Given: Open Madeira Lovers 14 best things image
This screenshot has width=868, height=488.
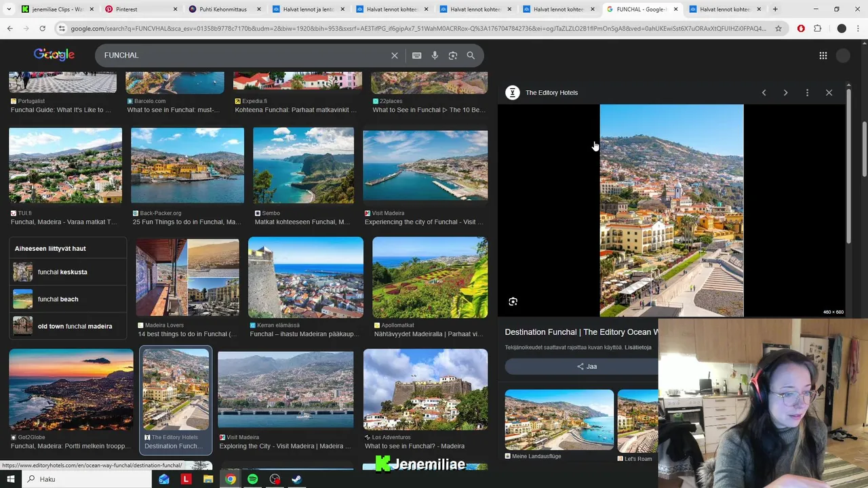Looking at the screenshot, I should pos(187,277).
